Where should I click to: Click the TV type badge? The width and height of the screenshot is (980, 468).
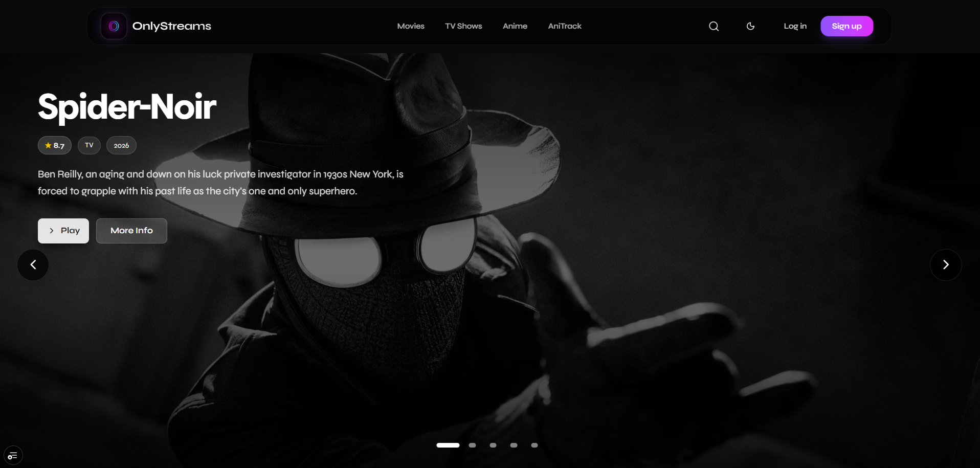[x=89, y=145]
